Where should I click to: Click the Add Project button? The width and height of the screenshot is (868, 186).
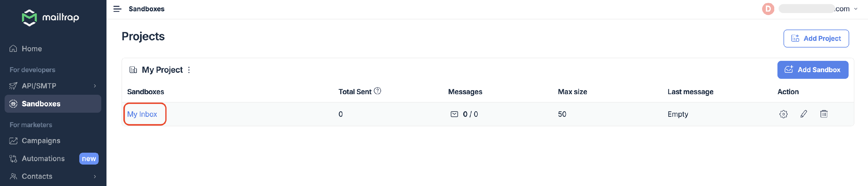[816, 38]
